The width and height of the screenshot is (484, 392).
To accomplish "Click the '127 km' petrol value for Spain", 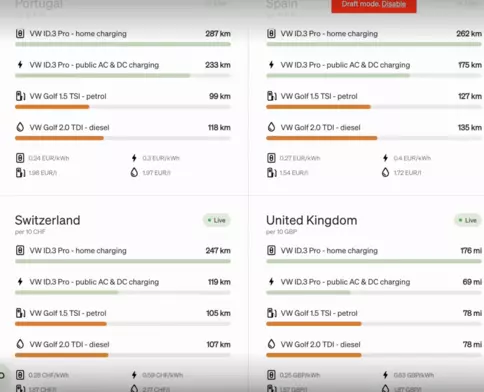I will 470,96.
